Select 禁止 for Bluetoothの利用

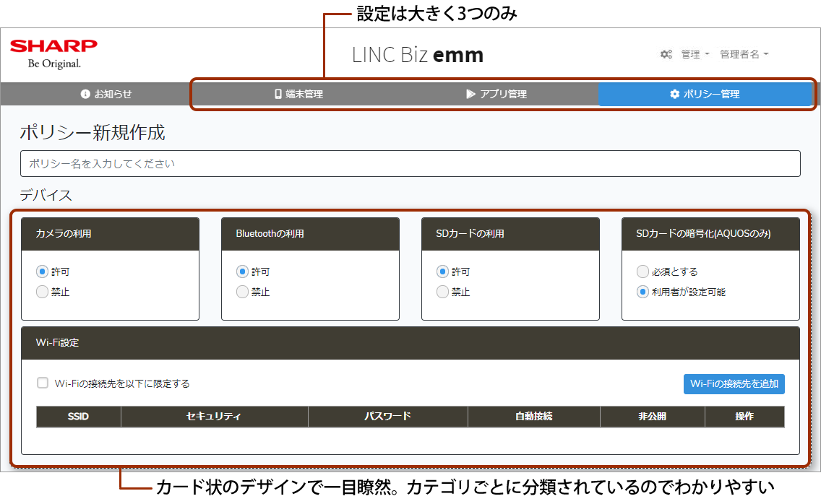point(242,292)
